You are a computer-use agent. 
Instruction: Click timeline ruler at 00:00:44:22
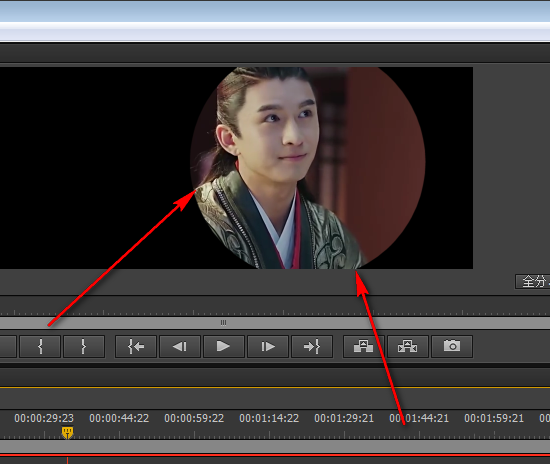119,418
